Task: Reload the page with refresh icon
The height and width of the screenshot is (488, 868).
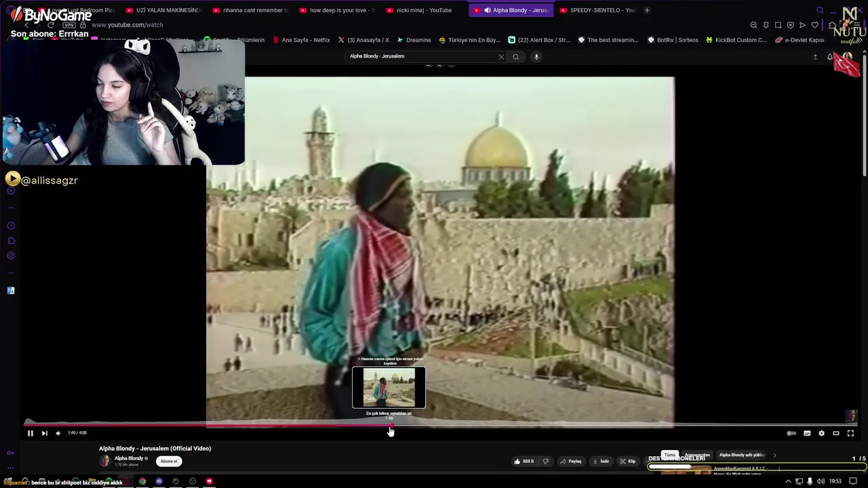Action: click(x=50, y=25)
